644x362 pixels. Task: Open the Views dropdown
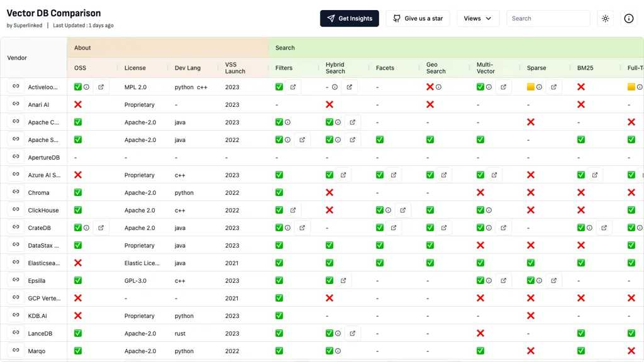point(477,18)
